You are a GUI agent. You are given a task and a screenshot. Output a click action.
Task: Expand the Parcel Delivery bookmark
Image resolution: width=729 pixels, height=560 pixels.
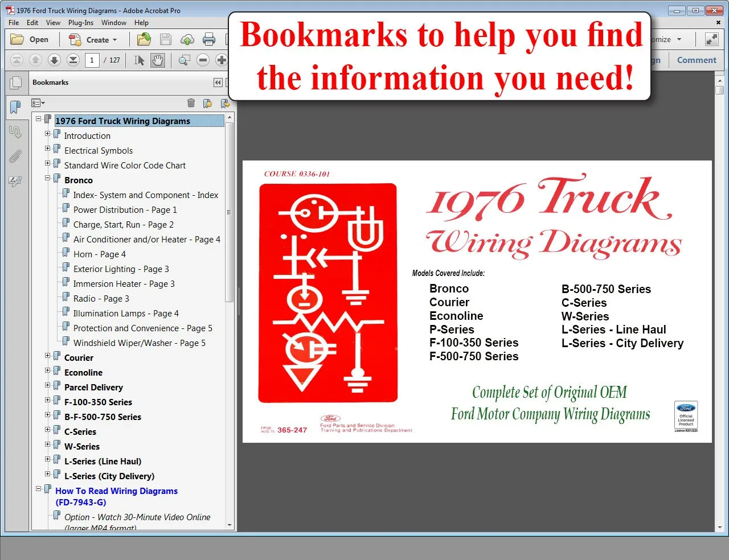[48, 385]
